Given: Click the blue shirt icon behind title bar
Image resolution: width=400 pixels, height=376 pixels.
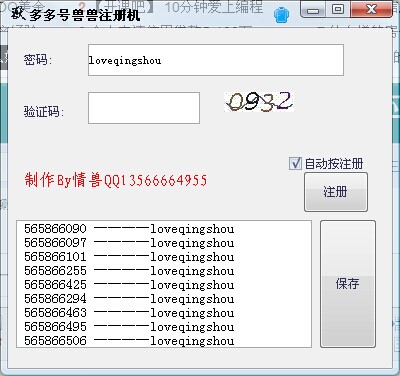Looking at the screenshot, I should tap(281, 15).
